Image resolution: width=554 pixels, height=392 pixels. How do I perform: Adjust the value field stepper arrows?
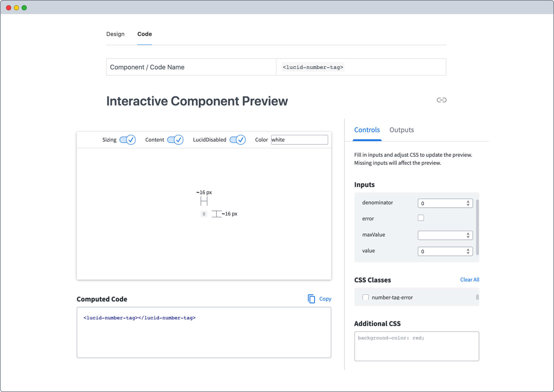pos(468,251)
